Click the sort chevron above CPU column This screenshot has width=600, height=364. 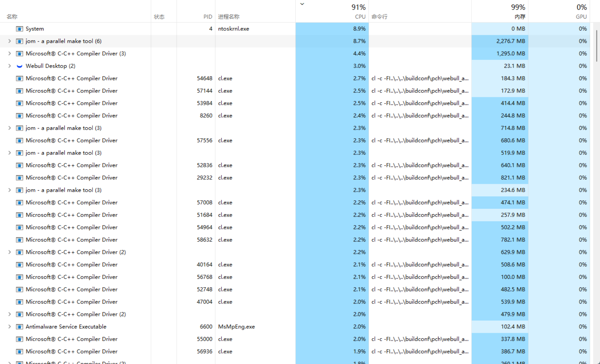[302, 4]
